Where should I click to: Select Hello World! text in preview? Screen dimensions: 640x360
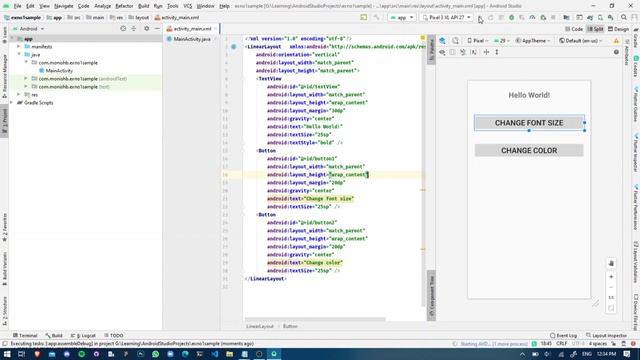point(529,95)
